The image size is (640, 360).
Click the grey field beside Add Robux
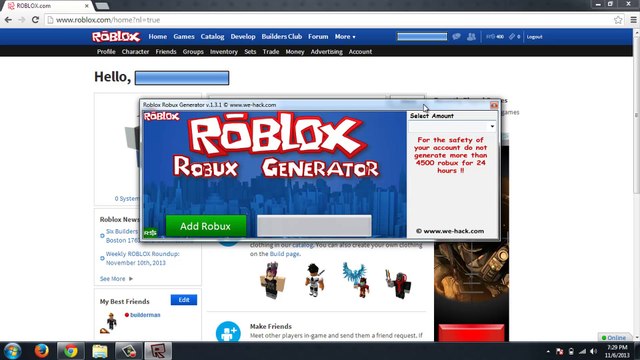pos(314,226)
